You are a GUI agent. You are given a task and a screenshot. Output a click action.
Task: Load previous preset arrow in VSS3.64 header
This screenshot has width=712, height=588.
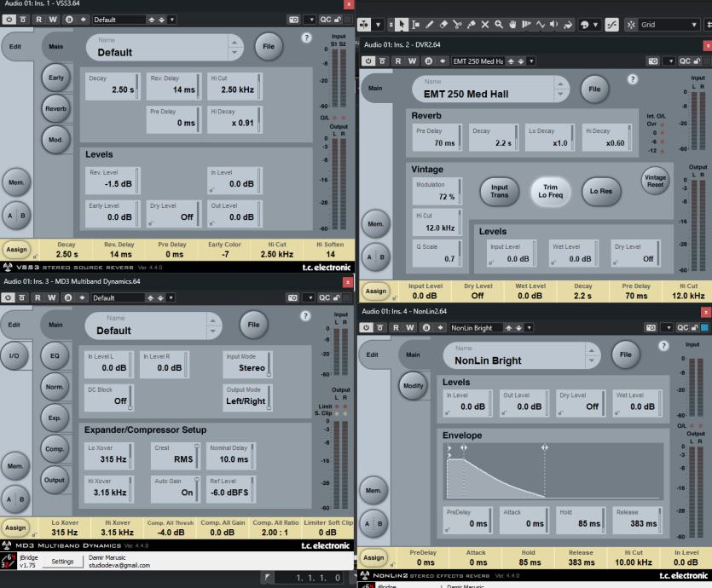(x=152, y=20)
